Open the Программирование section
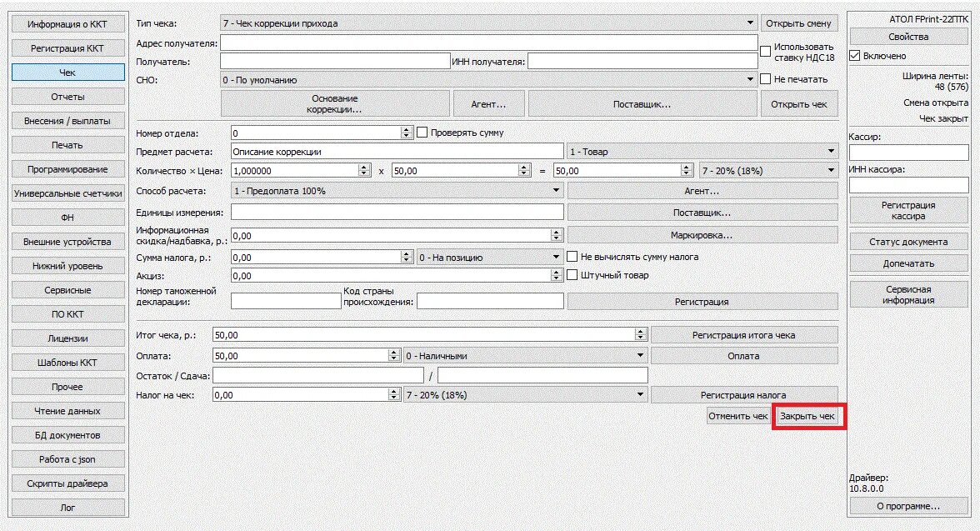 pyautogui.click(x=67, y=169)
